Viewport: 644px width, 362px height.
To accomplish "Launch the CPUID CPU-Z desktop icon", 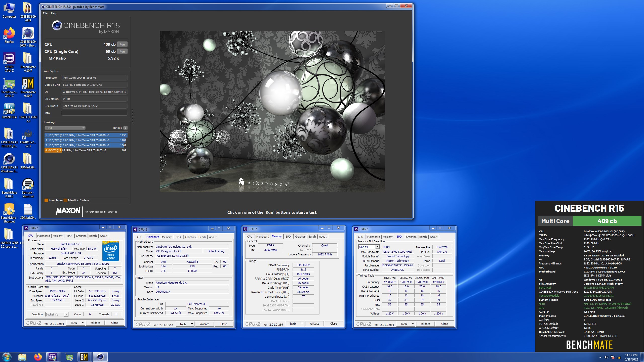I will point(9,62).
